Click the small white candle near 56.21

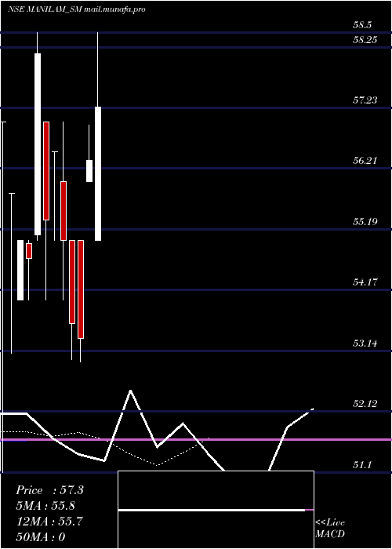point(89,171)
